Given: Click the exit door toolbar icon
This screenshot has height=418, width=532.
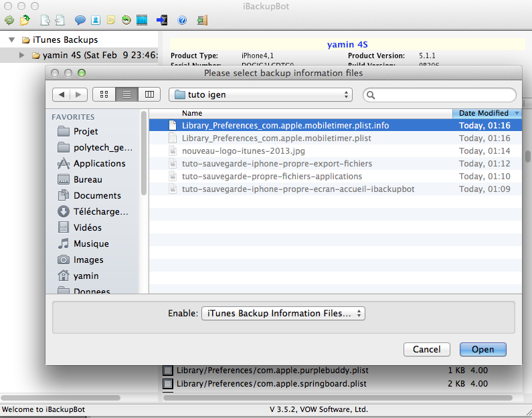Looking at the screenshot, I should [202, 20].
